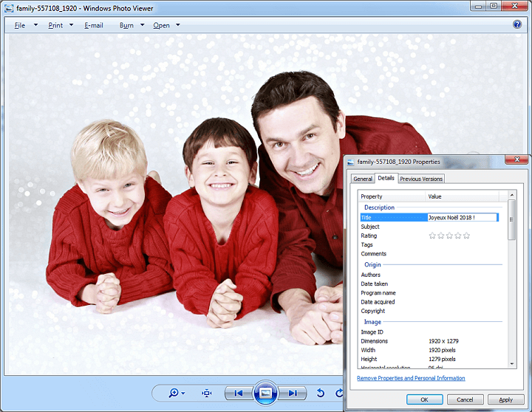Select the Details tab
Screen dimensions: 532x412
(x=386, y=178)
